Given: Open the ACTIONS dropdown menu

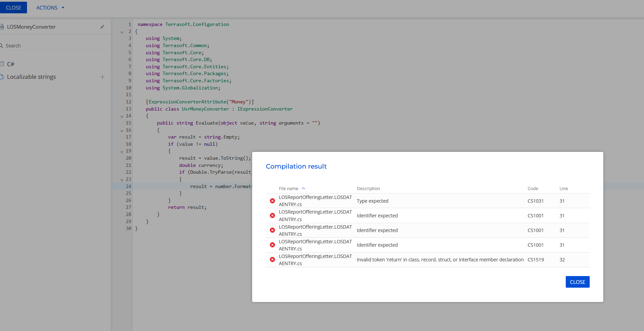Looking at the screenshot, I should tap(50, 8).
